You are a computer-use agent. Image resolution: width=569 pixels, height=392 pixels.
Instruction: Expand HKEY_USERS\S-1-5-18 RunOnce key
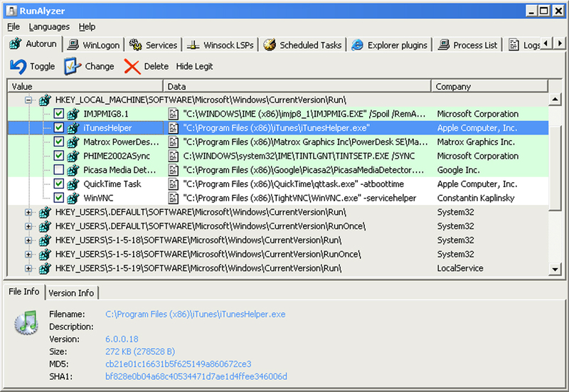tap(28, 254)
